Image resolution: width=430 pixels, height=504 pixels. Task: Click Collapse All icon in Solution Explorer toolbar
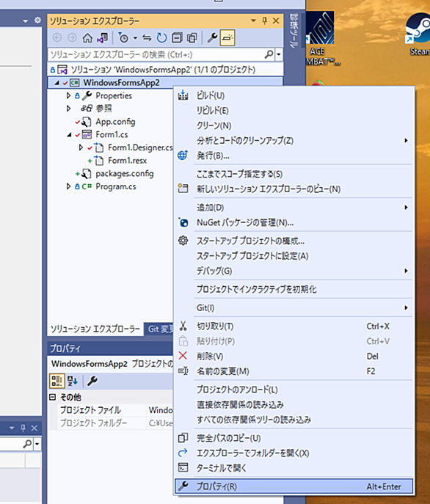tap(177, 38)
